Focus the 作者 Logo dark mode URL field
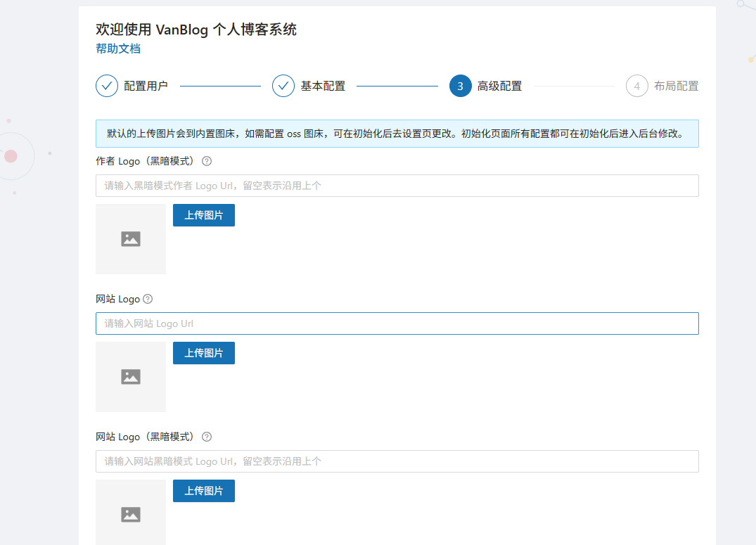This screenshot has width=756, height=545. 397,186
